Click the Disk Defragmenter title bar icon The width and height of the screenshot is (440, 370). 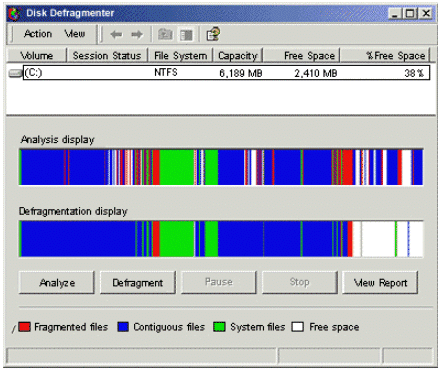(15, 13)
